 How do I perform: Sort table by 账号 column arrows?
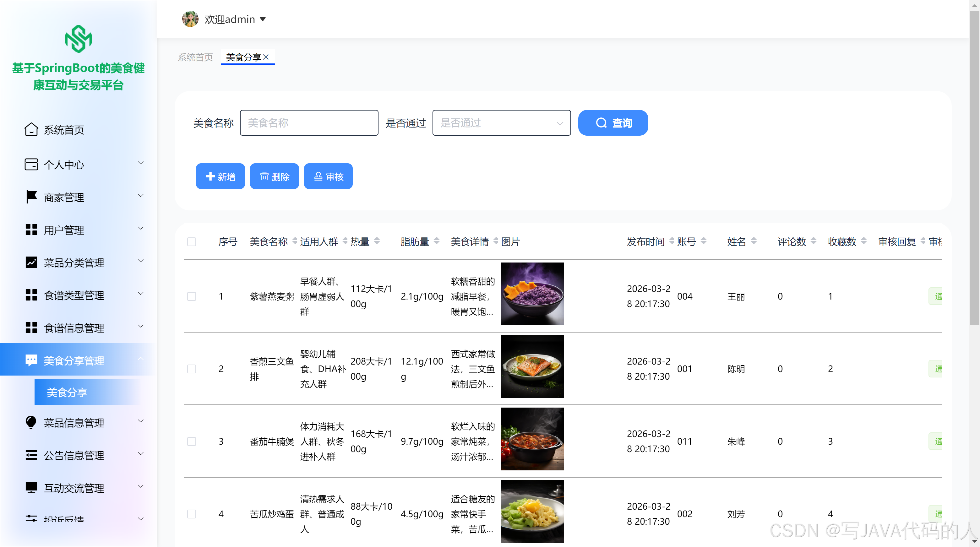tap(704, 241)
